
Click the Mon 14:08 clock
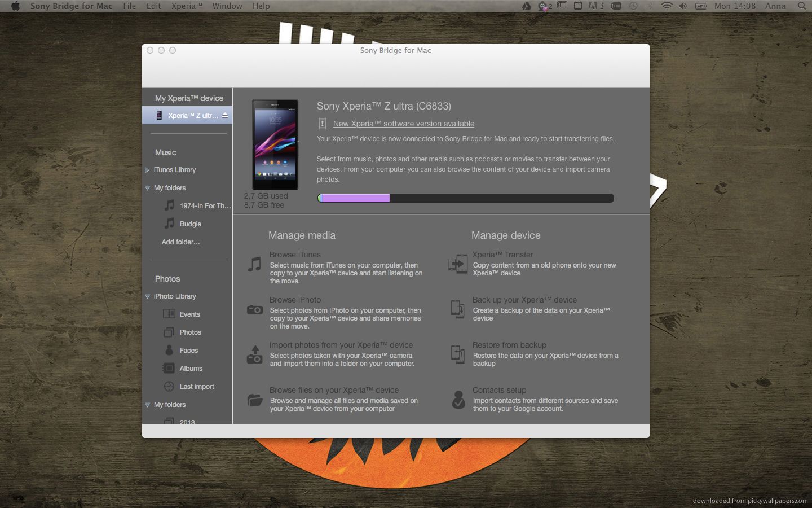(x=735, y=6)
